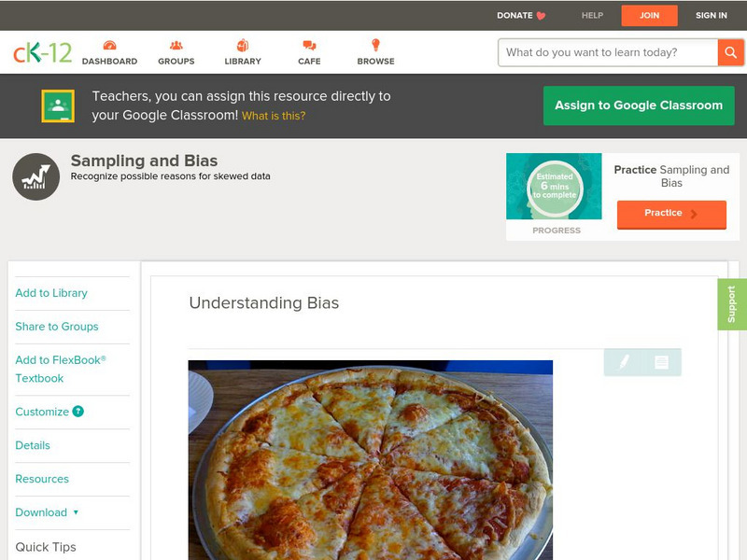Click the DONATE link
Image resolution: width=747 pixels, height=560 pixels.
(514, 16)
